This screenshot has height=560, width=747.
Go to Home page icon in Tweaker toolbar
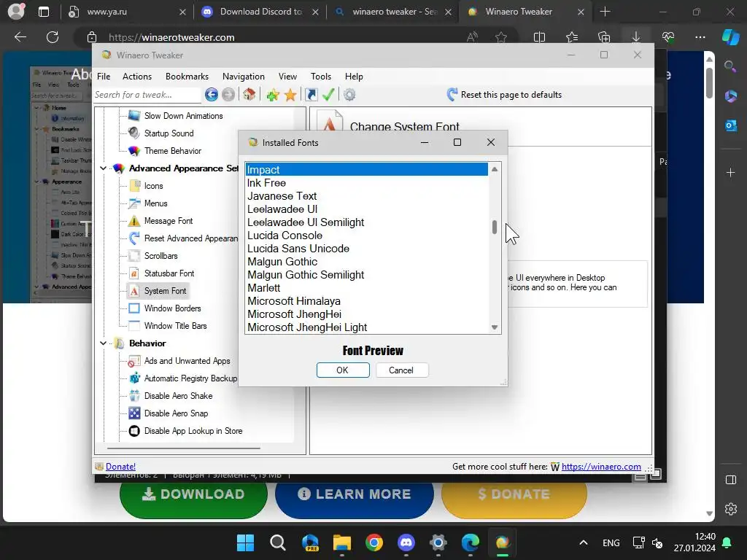pos(249,95)
